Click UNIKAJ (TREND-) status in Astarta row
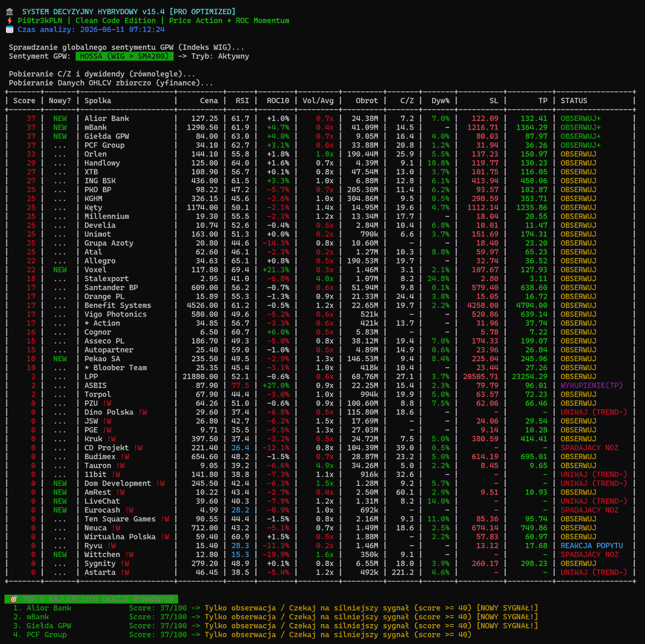Screen dimensions: 645x644 coord(594,572)
